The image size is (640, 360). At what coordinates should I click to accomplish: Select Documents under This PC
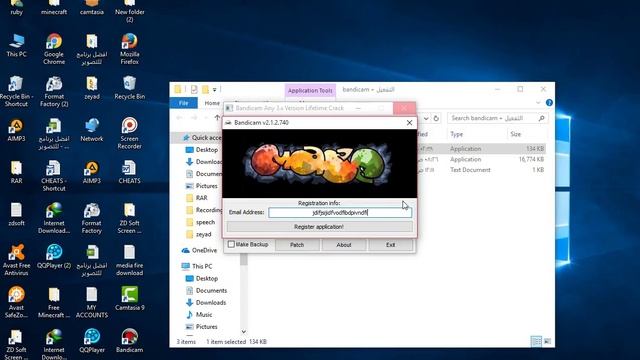click(206, 290)
